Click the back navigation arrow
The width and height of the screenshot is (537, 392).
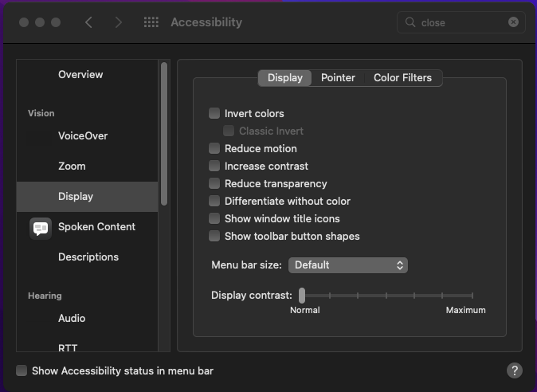coord(88,22)
